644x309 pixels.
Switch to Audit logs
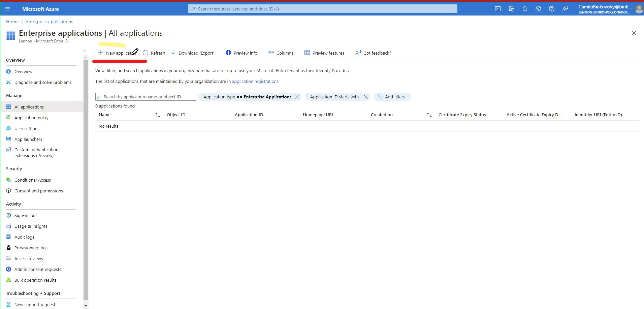tap(24, 237)
